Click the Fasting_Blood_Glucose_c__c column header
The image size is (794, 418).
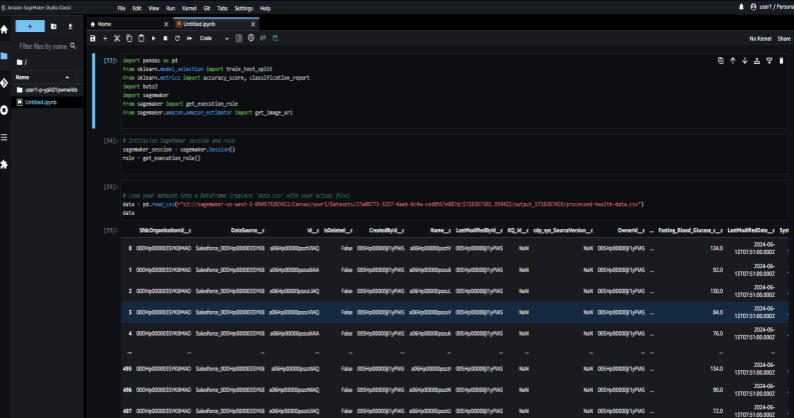click(690, 231)
